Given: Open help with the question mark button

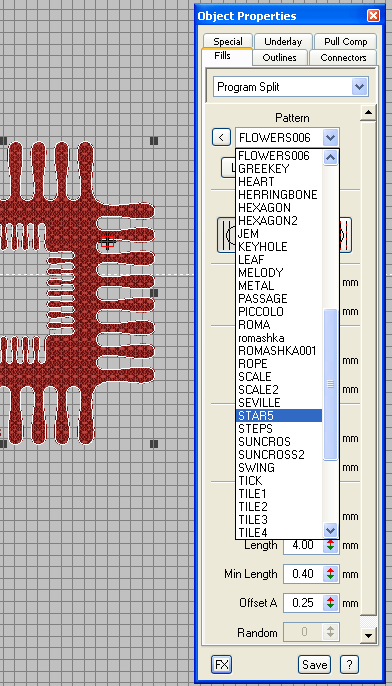Looking at the screenshot, I should (x=349, y=665).
